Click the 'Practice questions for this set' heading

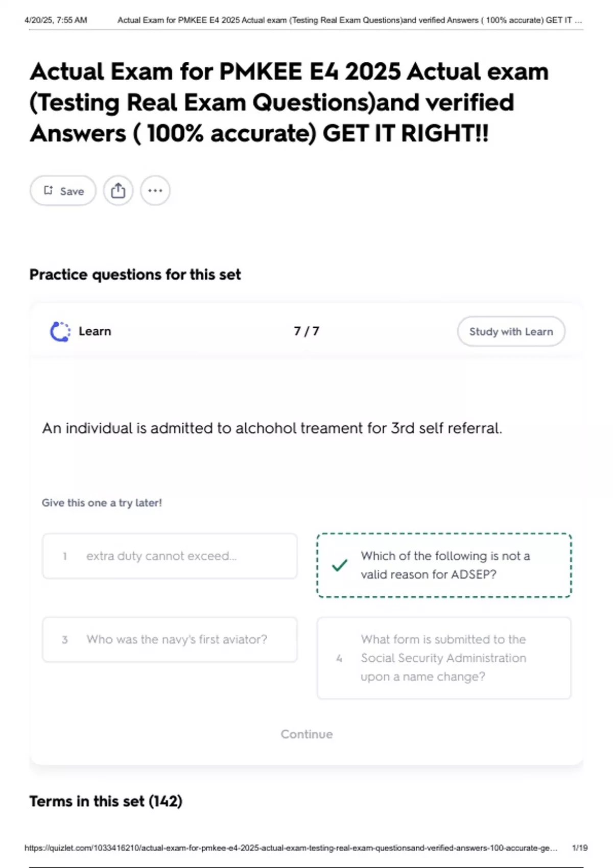[135, 275]
